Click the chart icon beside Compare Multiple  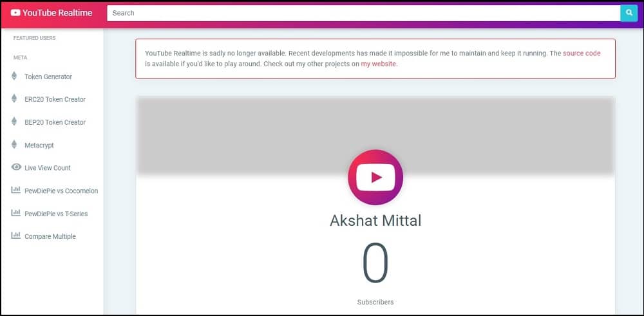click(15, 236)
